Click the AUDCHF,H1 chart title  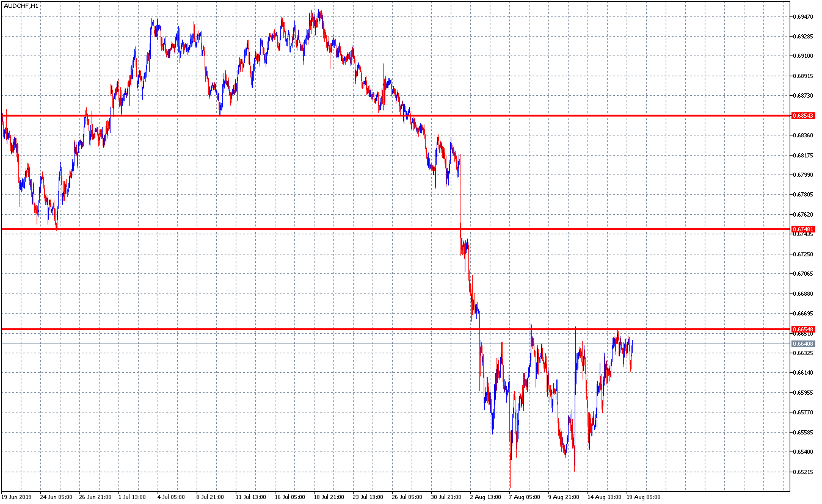[x=21, y=5]
